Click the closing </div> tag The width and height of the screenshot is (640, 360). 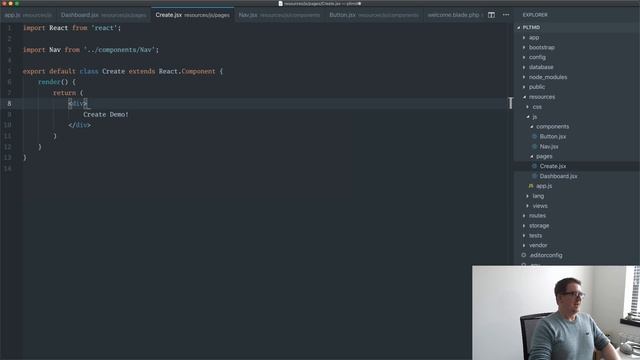(80, 125)
